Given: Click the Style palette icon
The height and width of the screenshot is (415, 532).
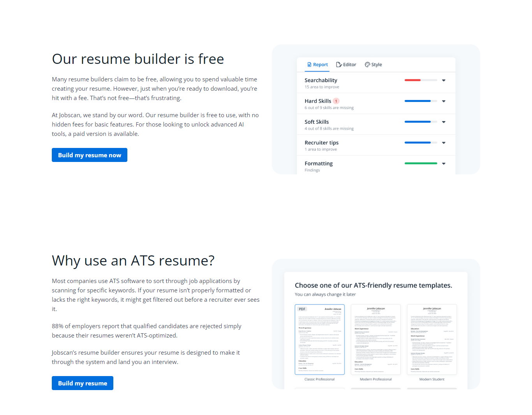Looking at the screenshot, I should coord(366,65).
